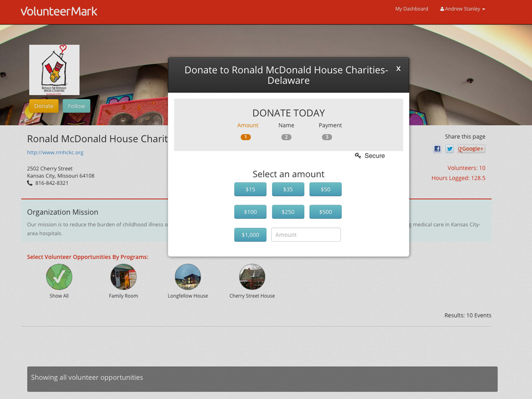This screenshot has height=399, width=532.
Task: Click the phone icon beside 816-842-8321
Action: coord(30,183)
